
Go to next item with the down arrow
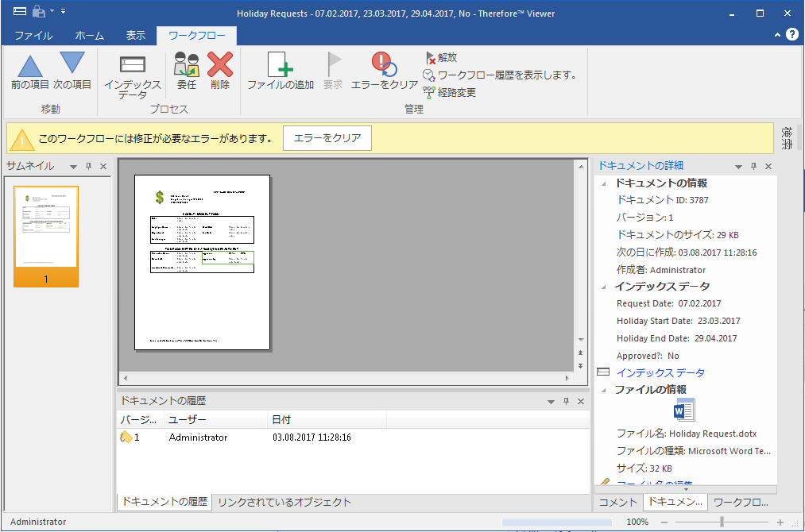point(72,71)
